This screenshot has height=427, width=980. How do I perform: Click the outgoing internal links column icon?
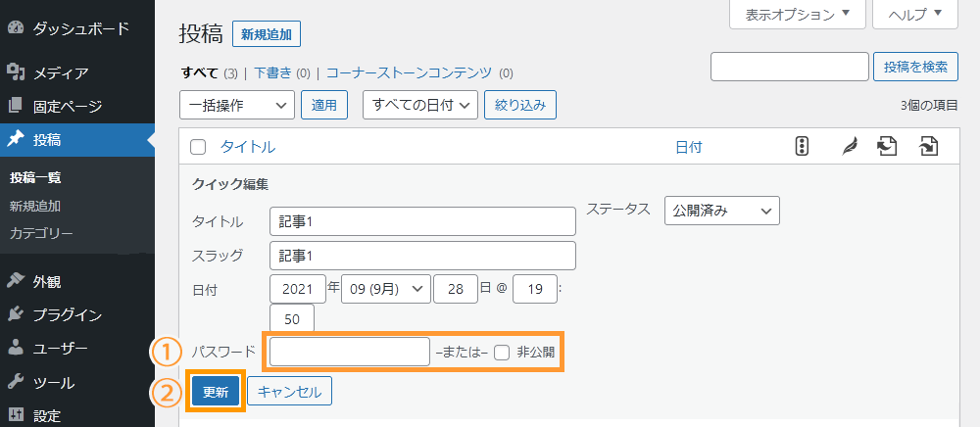click(x=888, y=147)
